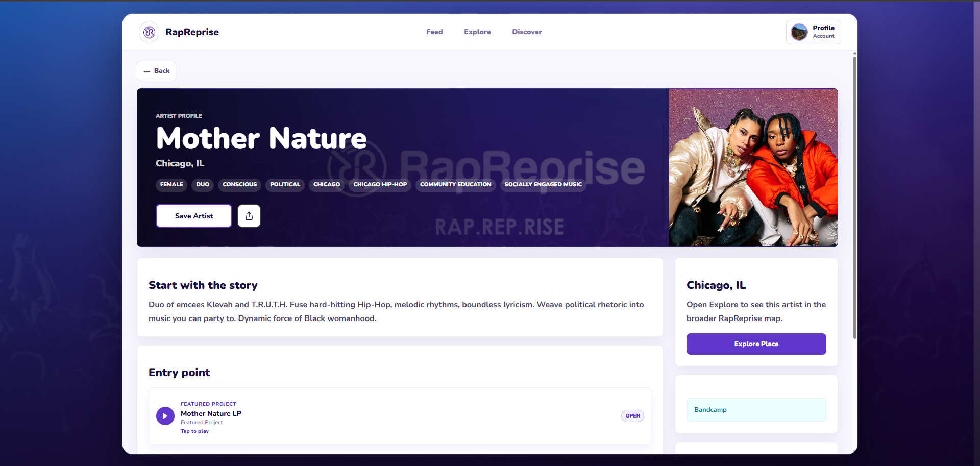Click the 'Tap to play' text
Screen dimensions: 980x466
click(x=194, y=431)
